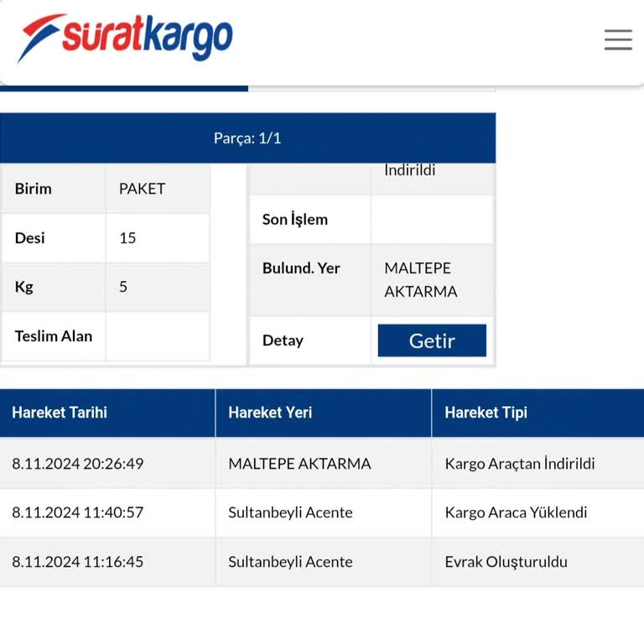Click Sultanbeyli Acente in the Kargo Araca Yüklendi row
The width and height of the screenshot is (644, 644).
coord(290,512)
